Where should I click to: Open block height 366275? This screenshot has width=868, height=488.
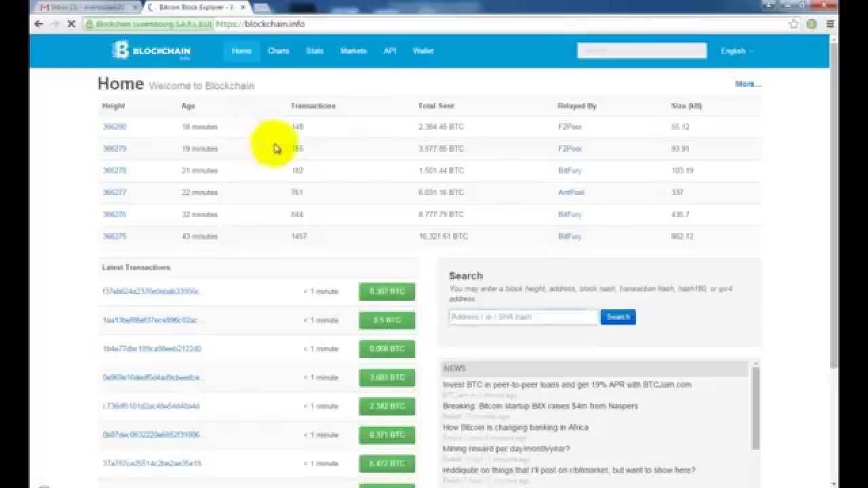click(x=114, y=237)
